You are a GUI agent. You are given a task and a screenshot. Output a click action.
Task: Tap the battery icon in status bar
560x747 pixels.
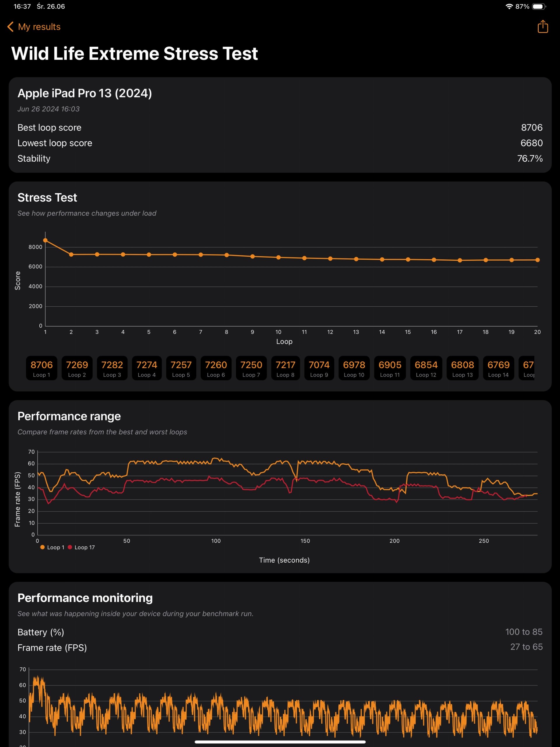tap(539, 6)
